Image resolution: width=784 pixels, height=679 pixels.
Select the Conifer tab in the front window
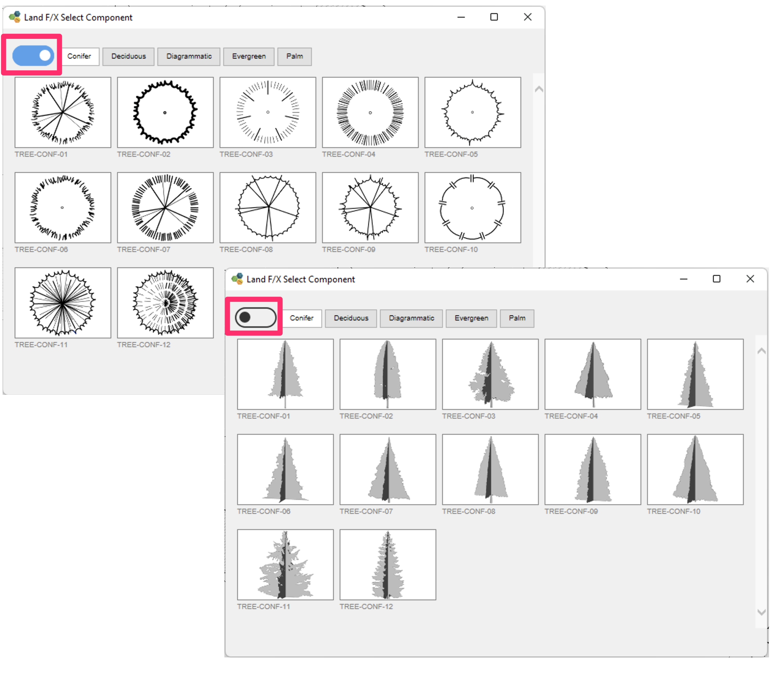tap(302, 318)
